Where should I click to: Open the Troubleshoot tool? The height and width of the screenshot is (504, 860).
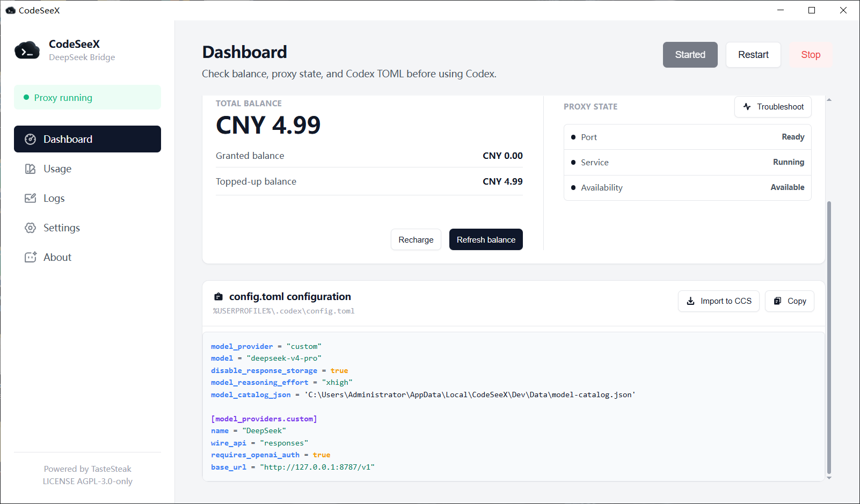coord(773,107)
